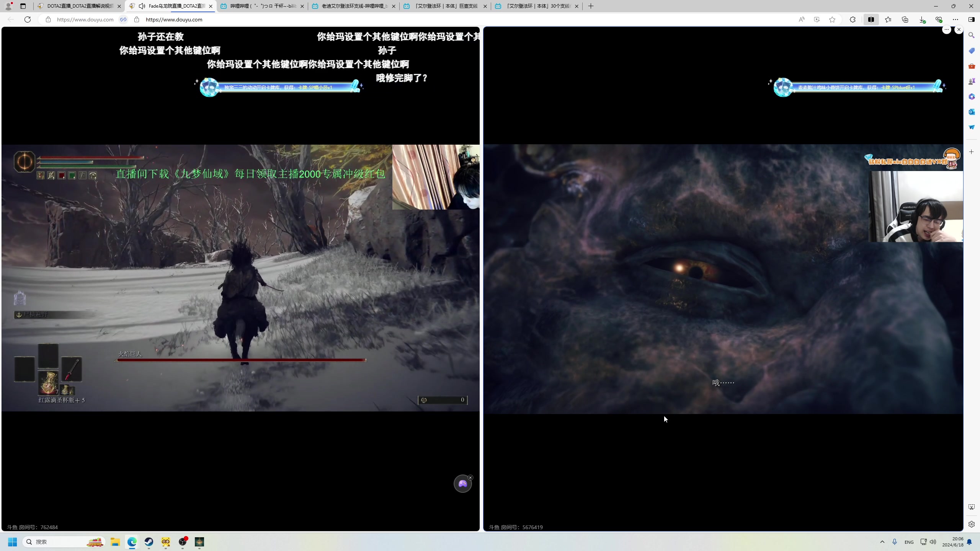Open OBS Studio from the taskbar
Screen dimensions: 980x551
183,542
